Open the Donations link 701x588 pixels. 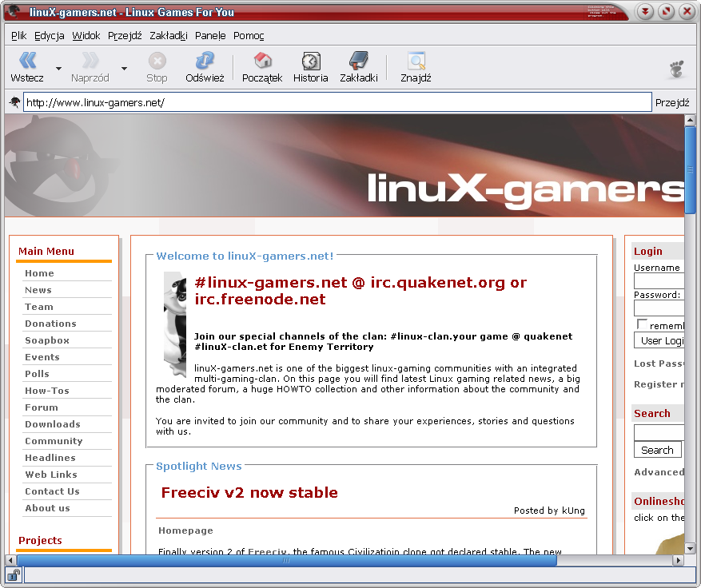50,324
